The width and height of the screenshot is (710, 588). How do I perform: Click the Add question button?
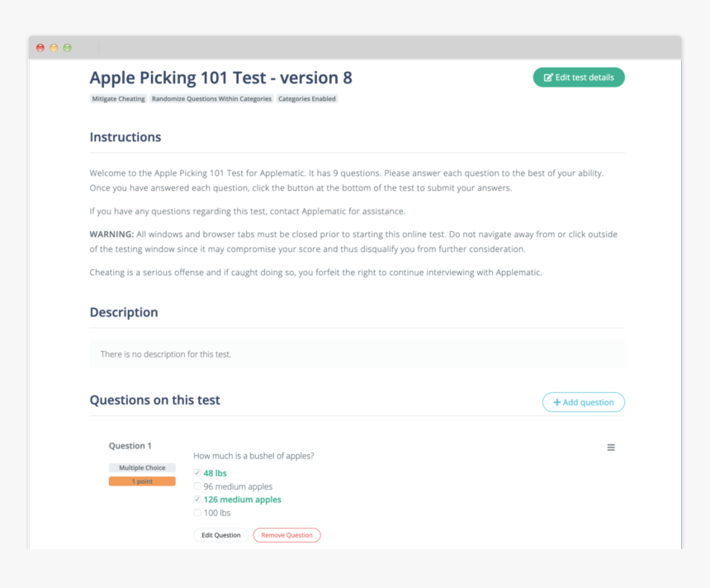point(583,402)
